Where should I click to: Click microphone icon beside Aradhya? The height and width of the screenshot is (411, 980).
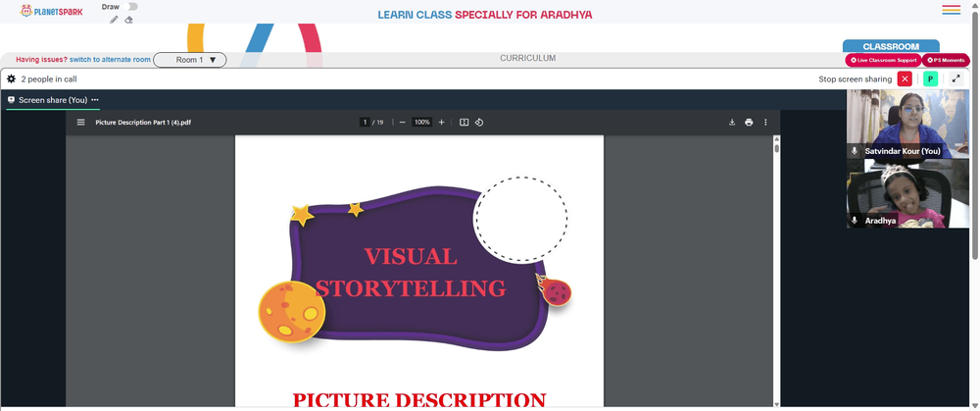tap(855, 220)
